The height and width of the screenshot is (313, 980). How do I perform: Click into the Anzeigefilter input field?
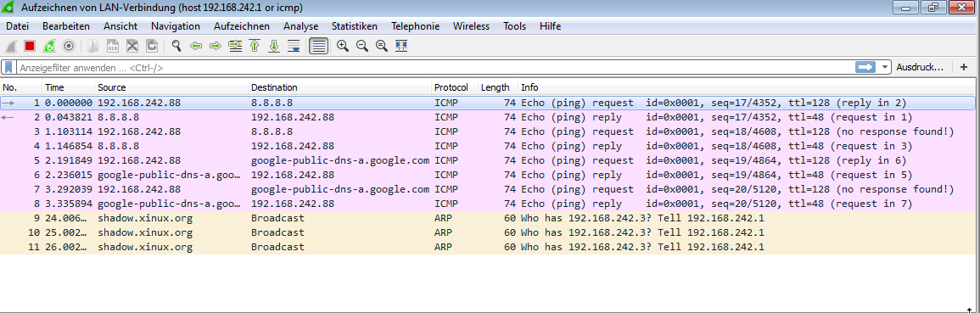(x=435, y=68)
